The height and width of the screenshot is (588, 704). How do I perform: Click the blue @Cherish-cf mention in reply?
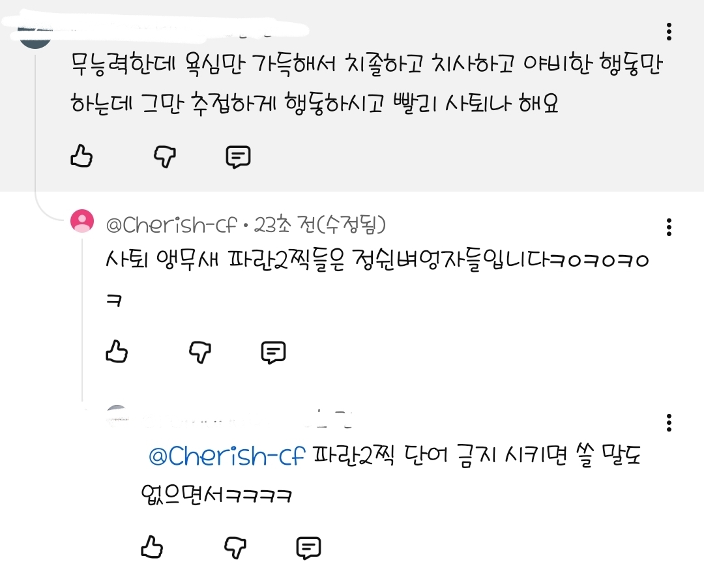pos(227,456)
